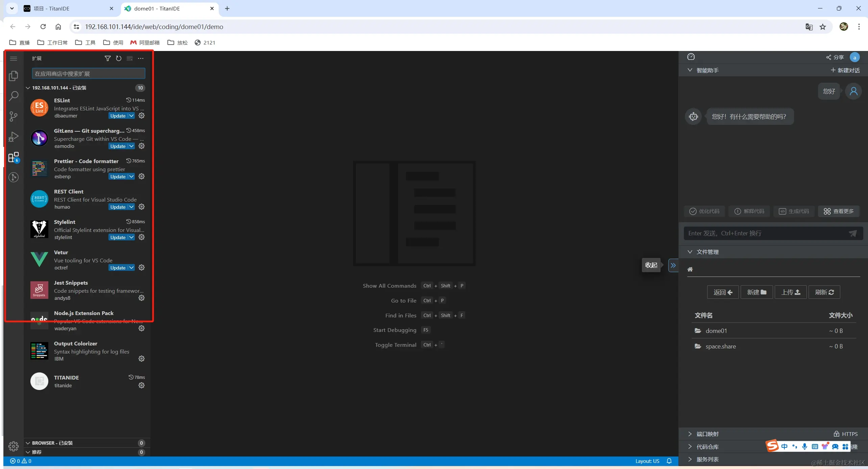Image resolution: width=868 pixels, height=469 pixels.
Task: Focus the extension marketplace search box
Action: pyautogui.click(x=89, y=74)
